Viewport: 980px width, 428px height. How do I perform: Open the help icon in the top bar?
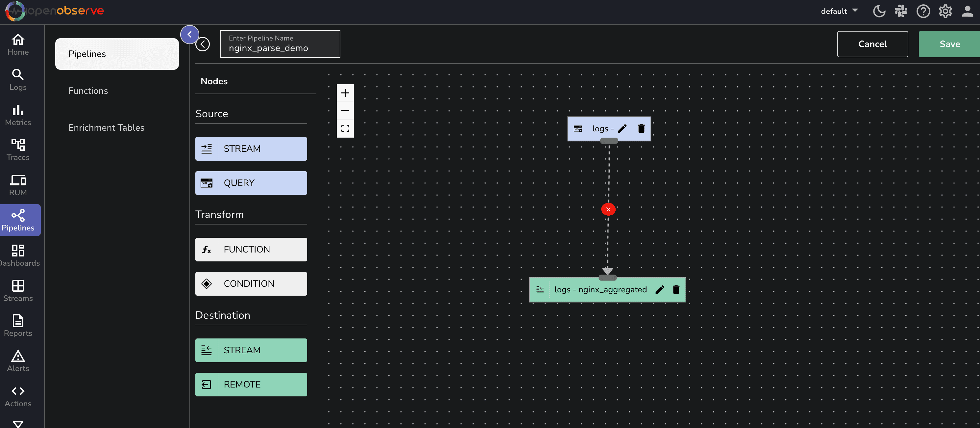(x=923, y=11)
